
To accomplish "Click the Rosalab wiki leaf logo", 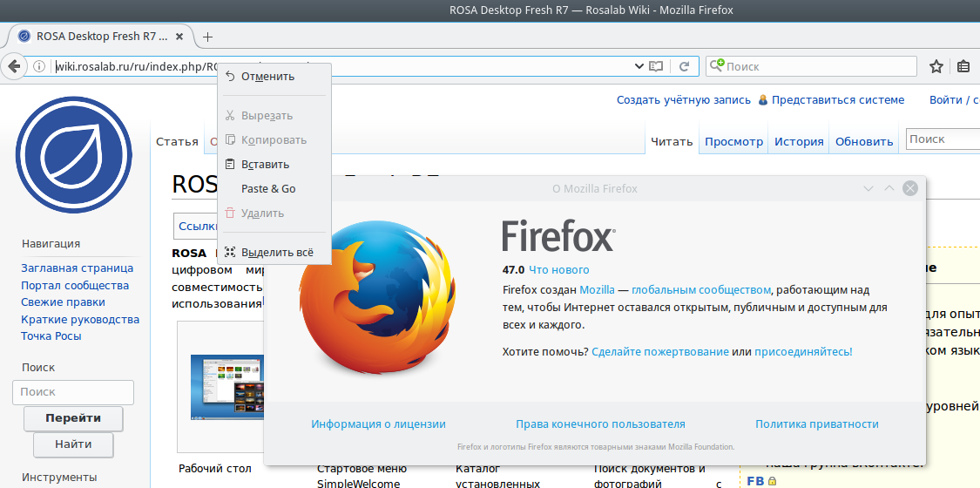I will click(x=74, y=155).
